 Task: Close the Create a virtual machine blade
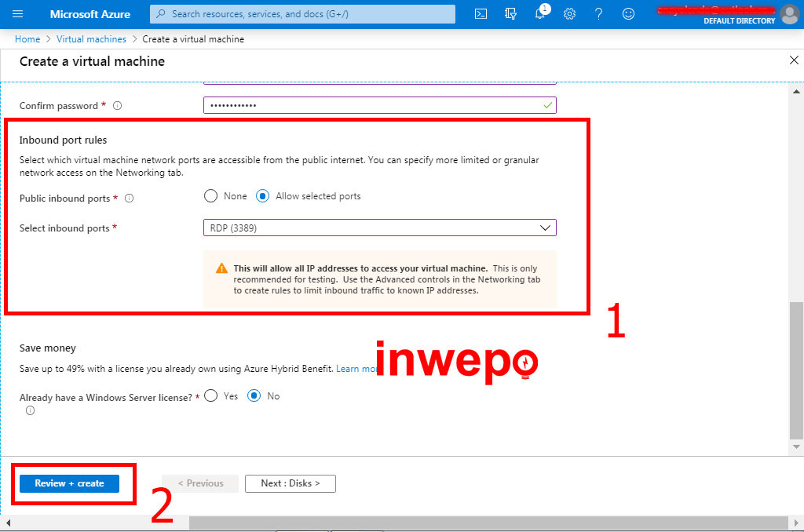coord(794,60)
